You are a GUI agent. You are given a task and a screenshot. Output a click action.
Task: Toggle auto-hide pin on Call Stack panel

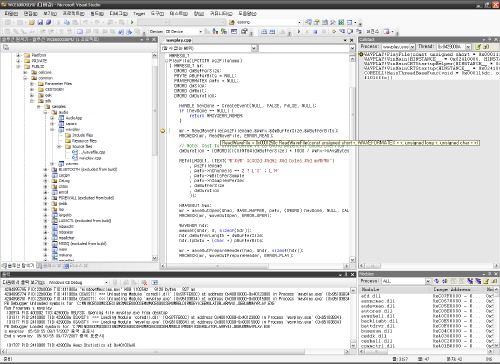(489, 39)
